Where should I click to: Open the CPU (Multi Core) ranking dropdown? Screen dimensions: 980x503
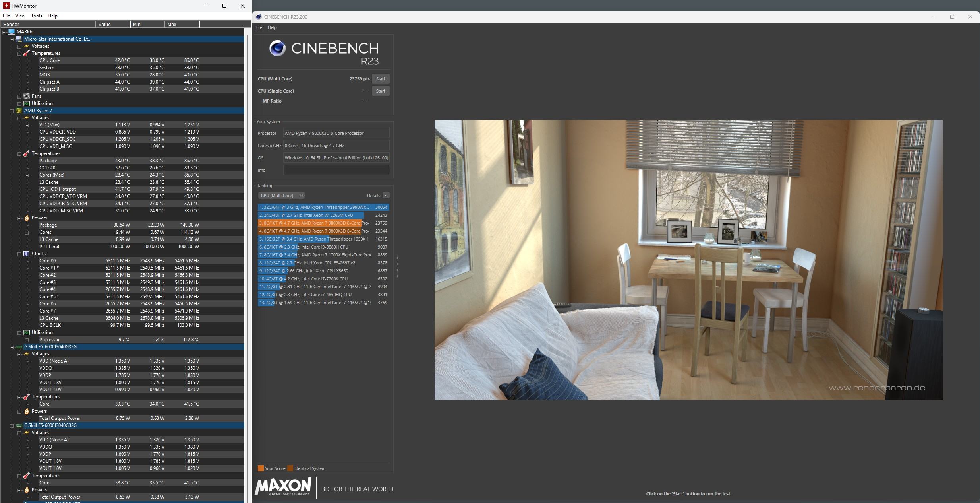point(281,196)
